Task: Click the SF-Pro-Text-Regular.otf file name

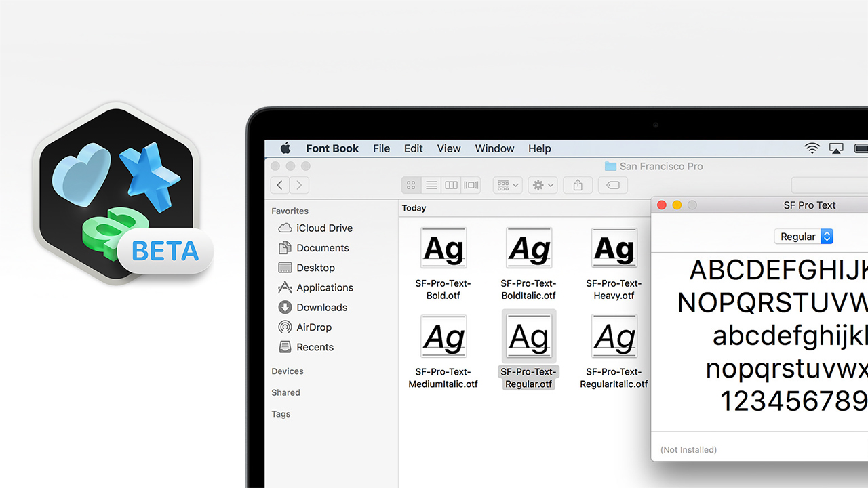Action: (x=529, y=378)
